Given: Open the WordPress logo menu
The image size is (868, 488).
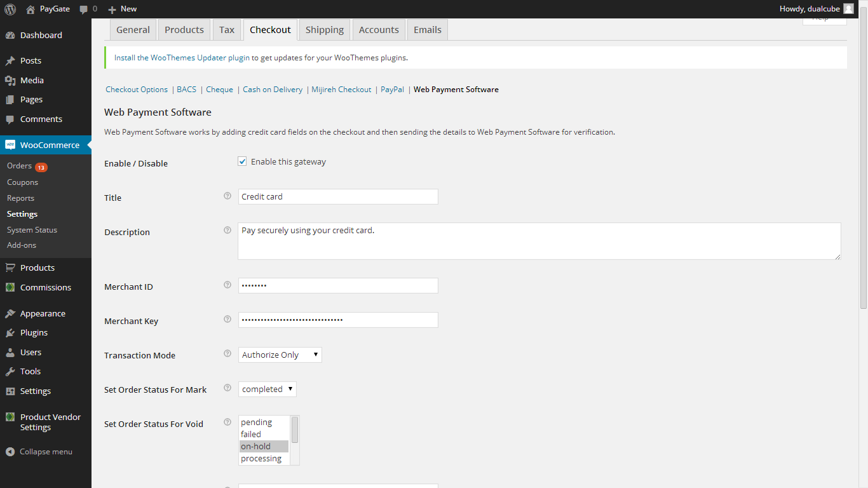Looking at the screenshot, I should [x=10, y=9].
